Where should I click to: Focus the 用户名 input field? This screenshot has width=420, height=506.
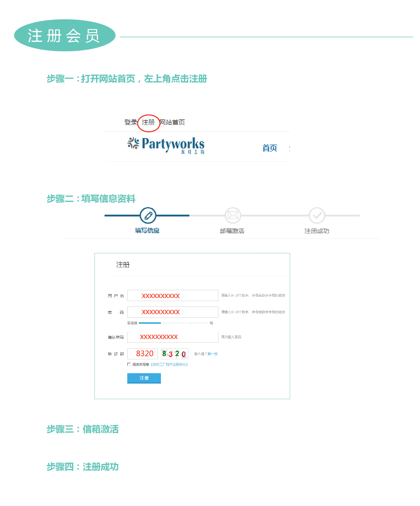[172, 296]
